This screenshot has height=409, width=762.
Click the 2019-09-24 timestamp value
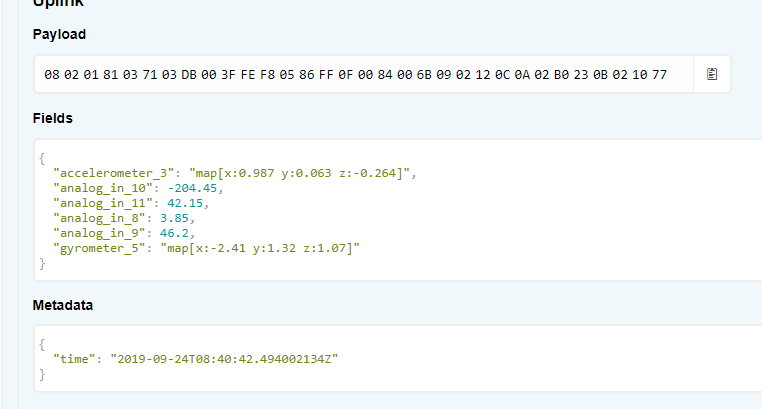224,358
